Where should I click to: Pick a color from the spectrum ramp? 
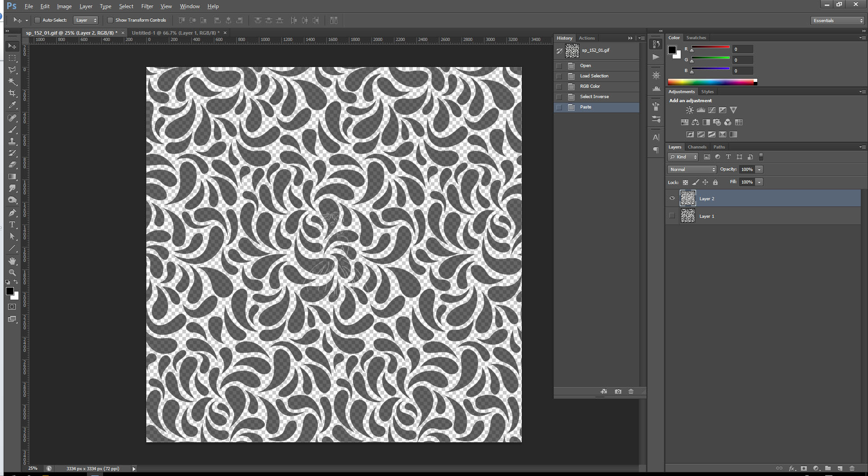[x=711, y=82]
